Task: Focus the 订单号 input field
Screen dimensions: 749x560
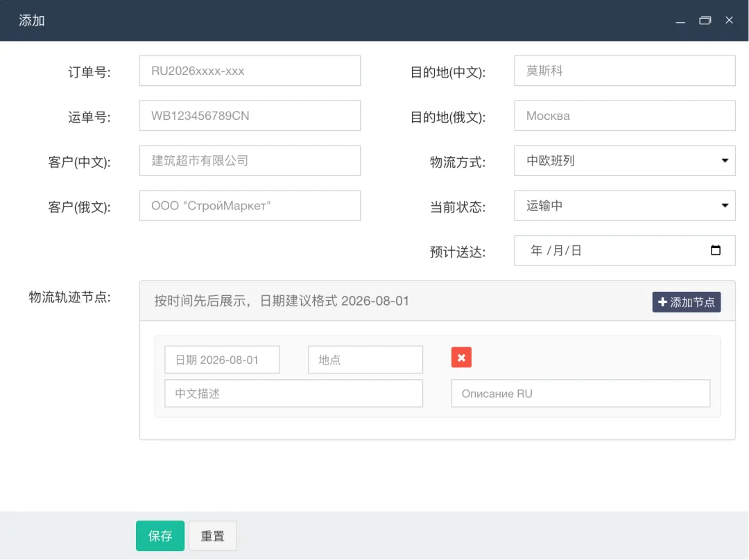Action: coord(250,71)
